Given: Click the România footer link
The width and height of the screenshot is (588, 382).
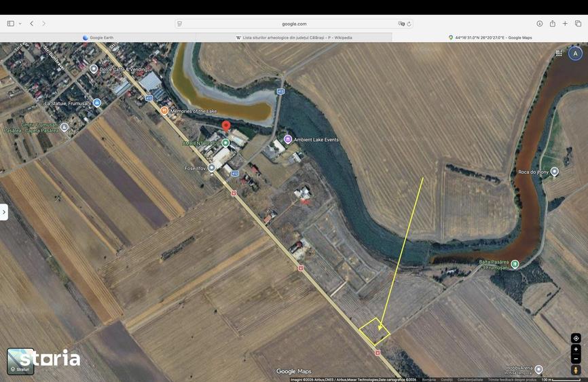Looking at the screenshot, I should coord(429,380).
